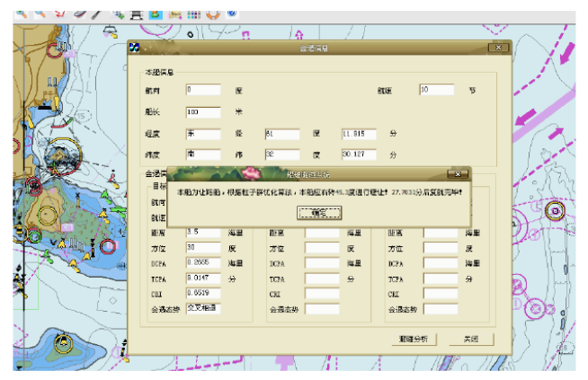The height and width of the screenshot is (380, 588).
Task: Click the middle target's empty TCPA field
Action: pyautogui.click(x=322, y=278)
